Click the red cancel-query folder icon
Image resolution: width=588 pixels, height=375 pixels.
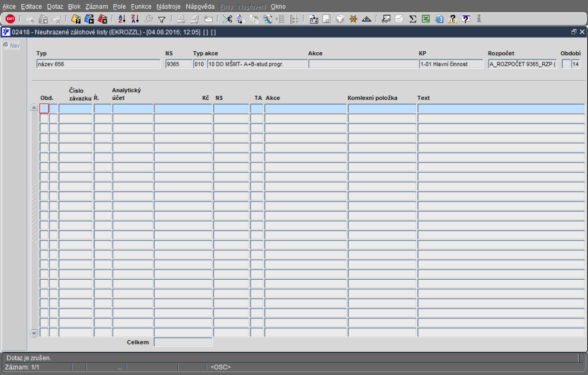(102, 19)
